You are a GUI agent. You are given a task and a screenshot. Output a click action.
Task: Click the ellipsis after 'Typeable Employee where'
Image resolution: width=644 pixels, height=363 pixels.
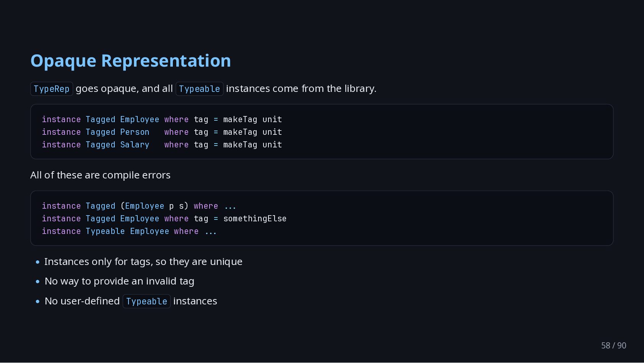click(x=211, y=232)
